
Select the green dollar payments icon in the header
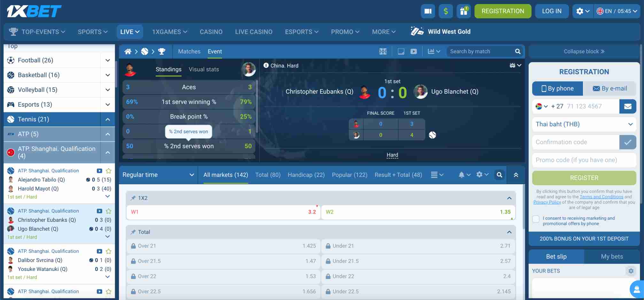tap(446, 11)
